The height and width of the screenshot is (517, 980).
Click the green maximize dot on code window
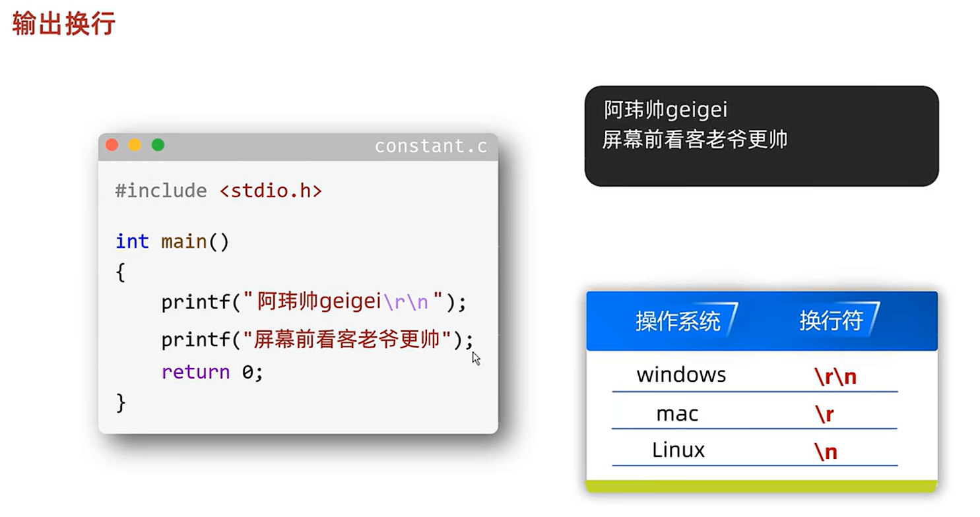coord(158,145)
